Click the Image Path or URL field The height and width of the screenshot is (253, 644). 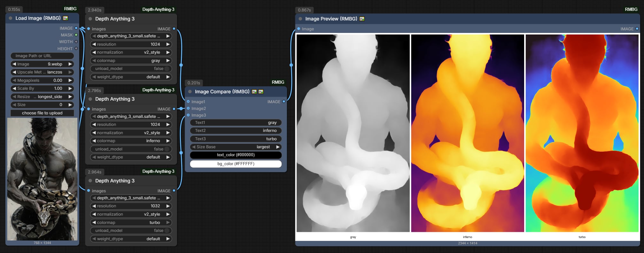click(42, 56)
